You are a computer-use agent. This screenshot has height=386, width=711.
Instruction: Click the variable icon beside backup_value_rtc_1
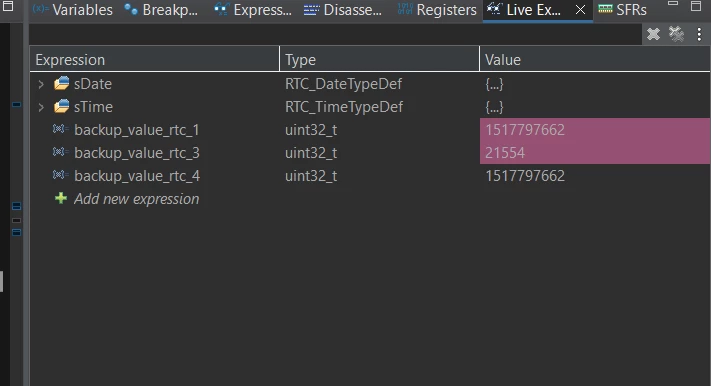pos(60,129)
